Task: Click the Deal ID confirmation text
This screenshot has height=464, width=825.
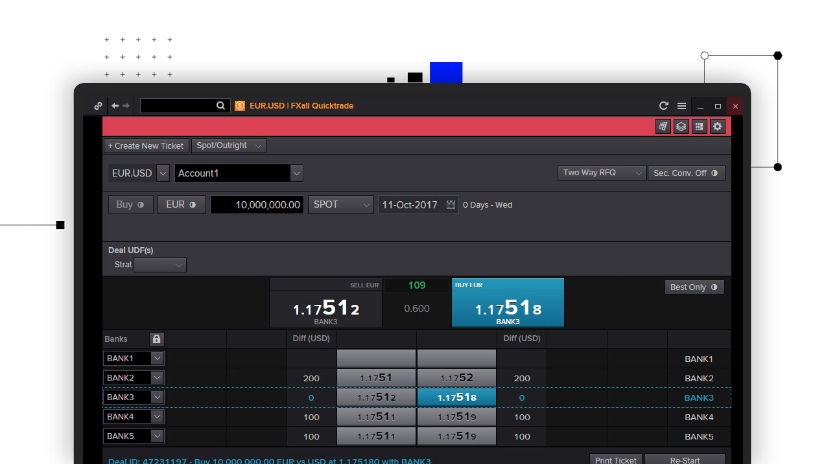Action: (269, 461)
